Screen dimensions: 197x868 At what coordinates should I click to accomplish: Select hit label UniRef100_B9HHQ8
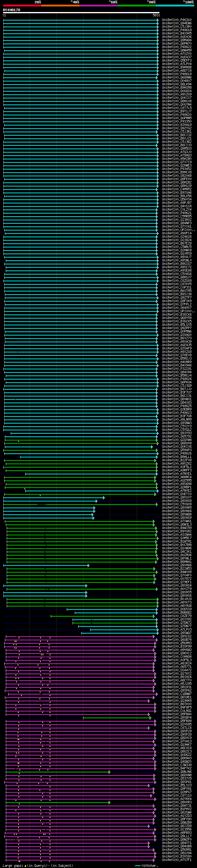pos(177,67)
